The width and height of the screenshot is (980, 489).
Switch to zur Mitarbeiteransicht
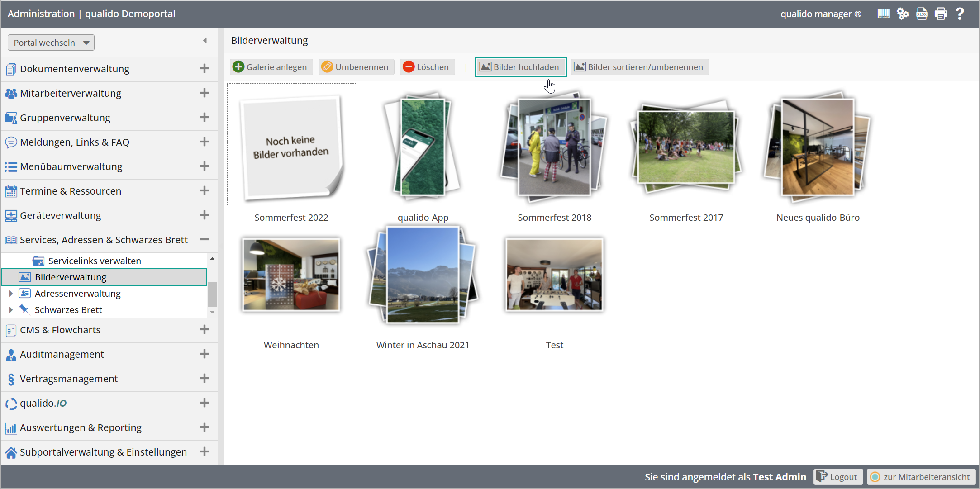click(x=921, y=477)
